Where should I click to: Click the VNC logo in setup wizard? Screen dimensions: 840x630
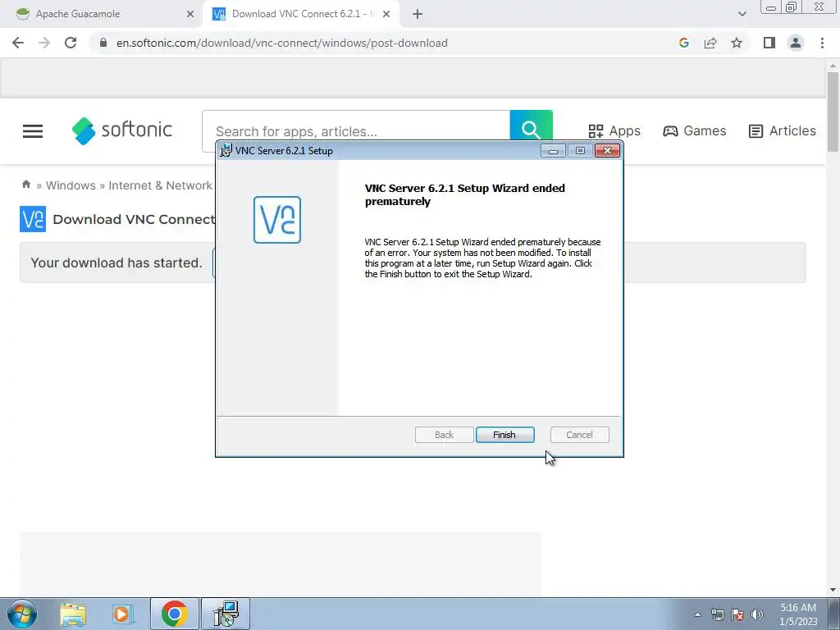277,220
